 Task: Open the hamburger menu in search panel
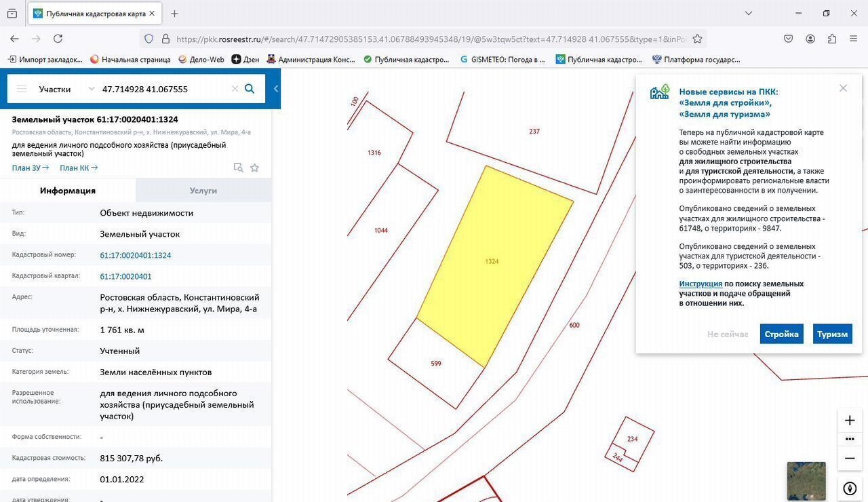pos(22,89)
